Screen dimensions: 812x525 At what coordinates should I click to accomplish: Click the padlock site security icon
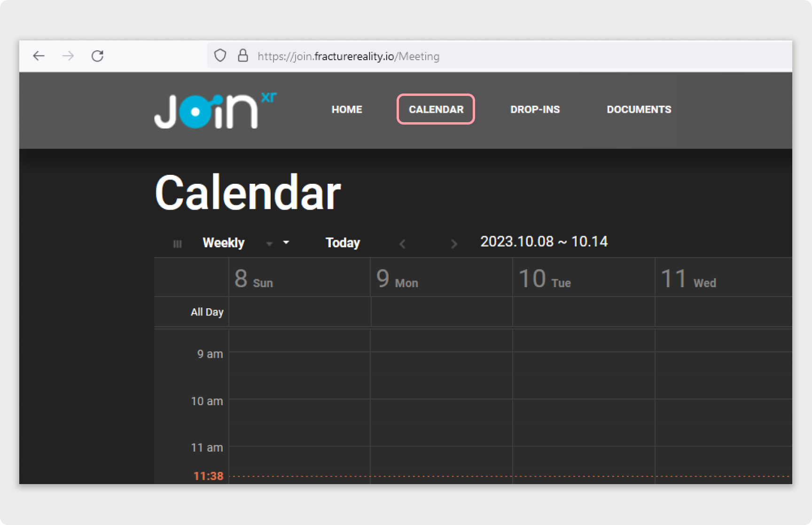pyautogui.click(x=243, y=55)
